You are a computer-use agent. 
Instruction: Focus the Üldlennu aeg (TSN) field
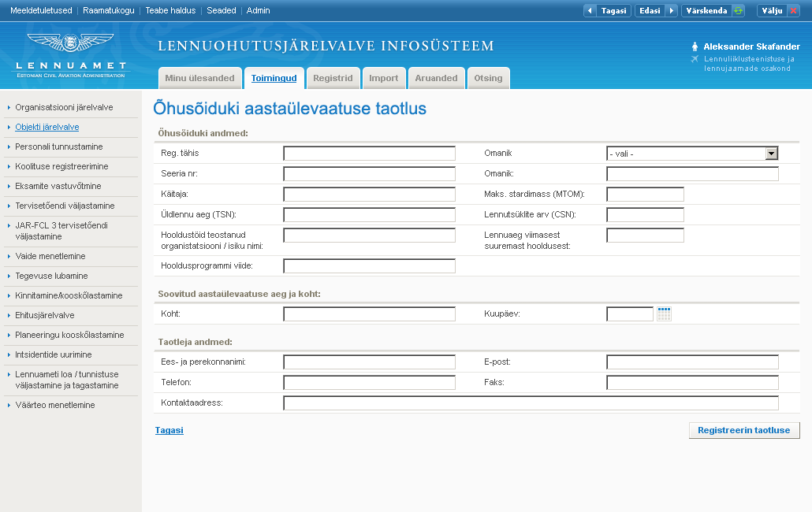pos(369,214)
